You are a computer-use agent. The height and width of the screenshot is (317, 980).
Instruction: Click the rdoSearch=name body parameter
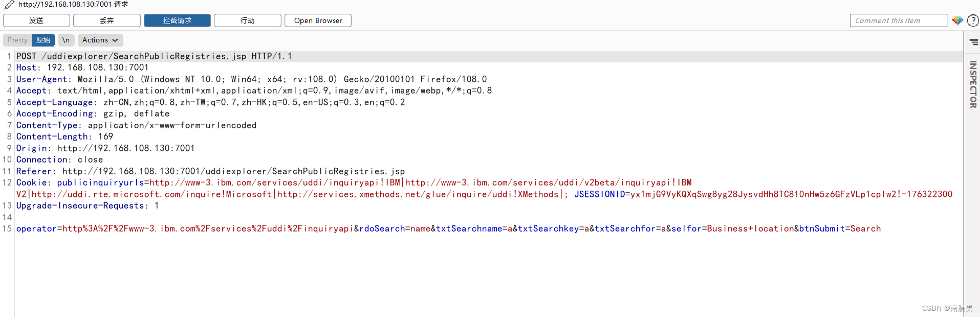coord(395,229)
